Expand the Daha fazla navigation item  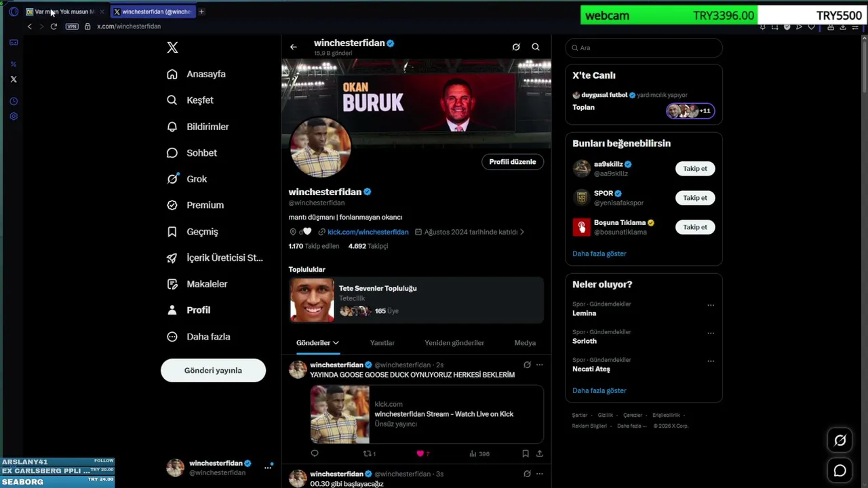(x=199, y=336)
